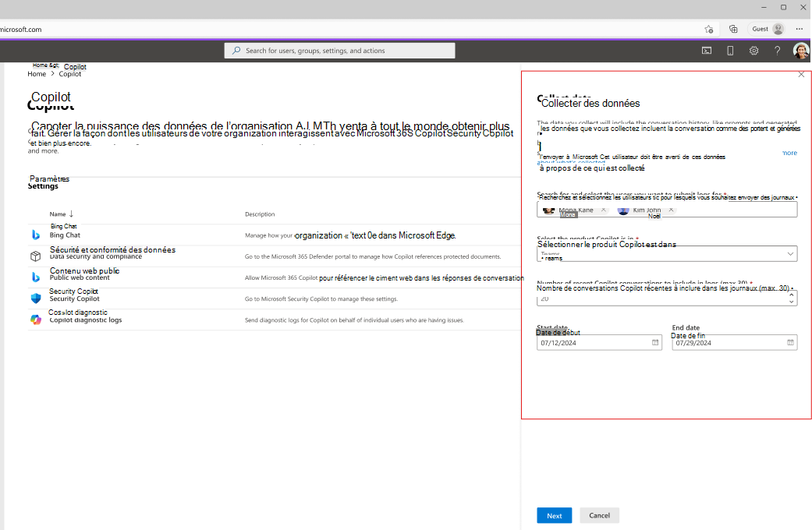Viewport: 812px width, 530px height.
Task: Click the Security Copilot shield icon
Action: click(x=36, y=299)
